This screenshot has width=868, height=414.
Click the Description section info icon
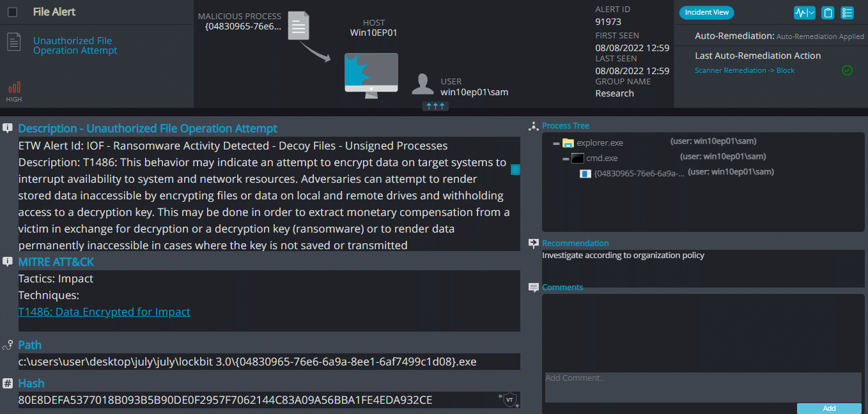[8, 128]
